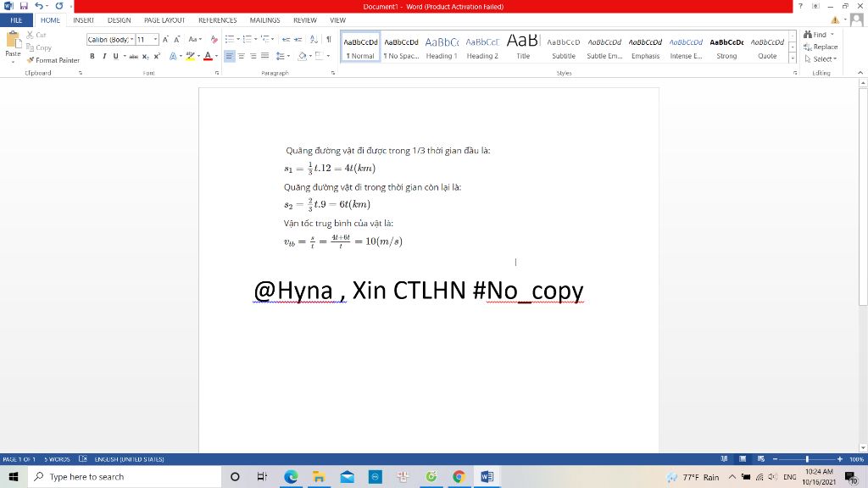Click the Save icon in quick access toolbar

tap(24, 6)
